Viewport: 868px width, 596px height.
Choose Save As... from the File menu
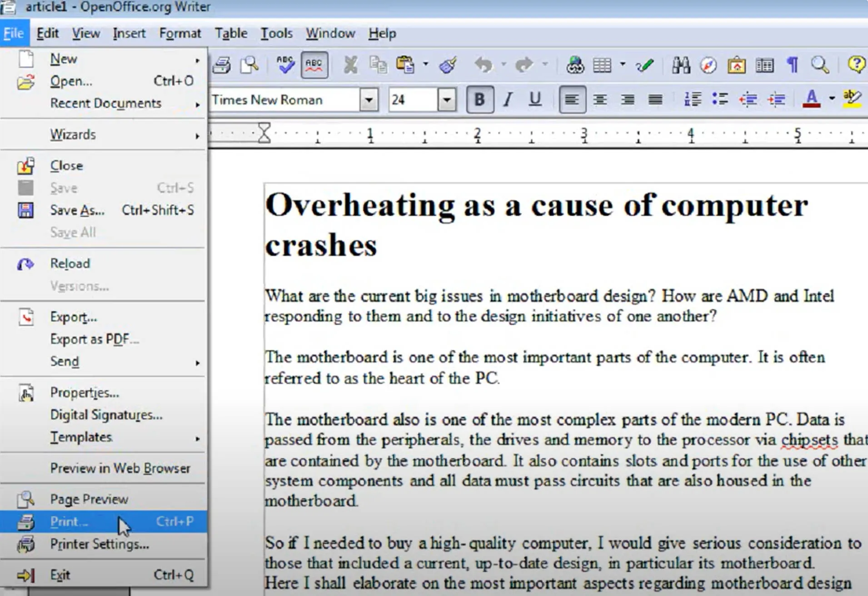(x=104, y=210)
